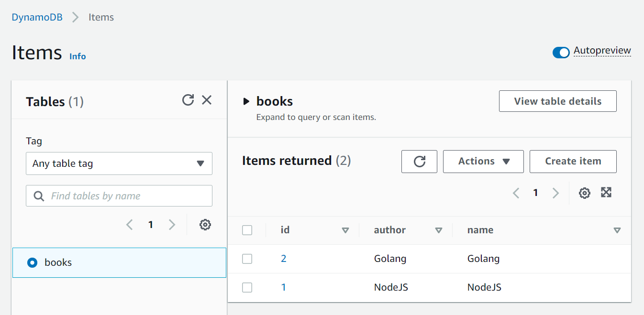This screenshot has width=644, height=315.
Task: Sort items by id column
Action: (x=345, y=230)
